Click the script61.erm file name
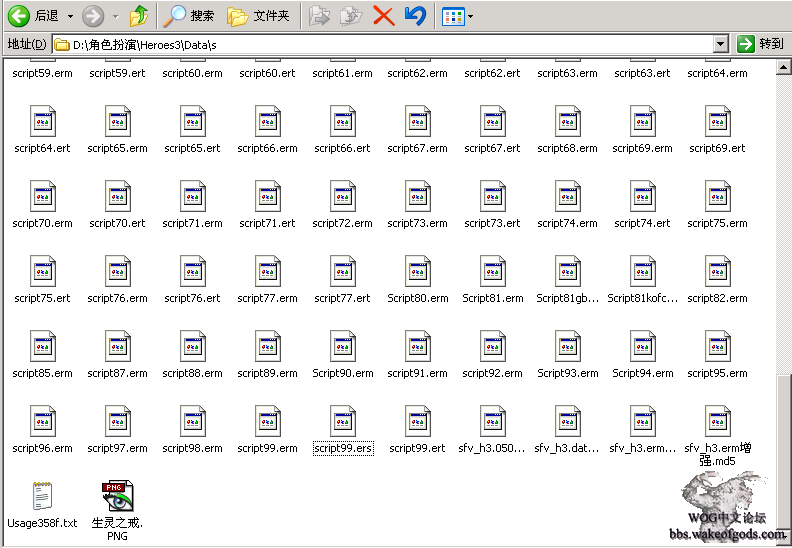 point(342,73)
